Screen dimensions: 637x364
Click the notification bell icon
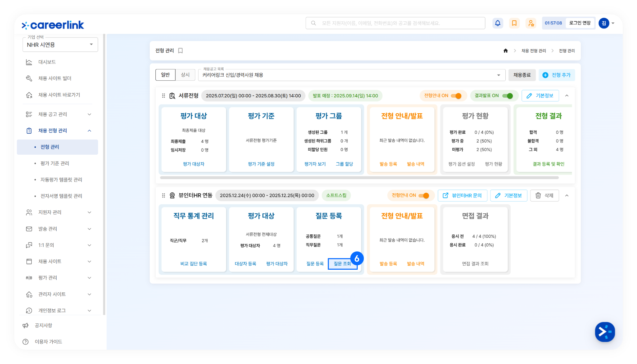[x=498, y=23]
